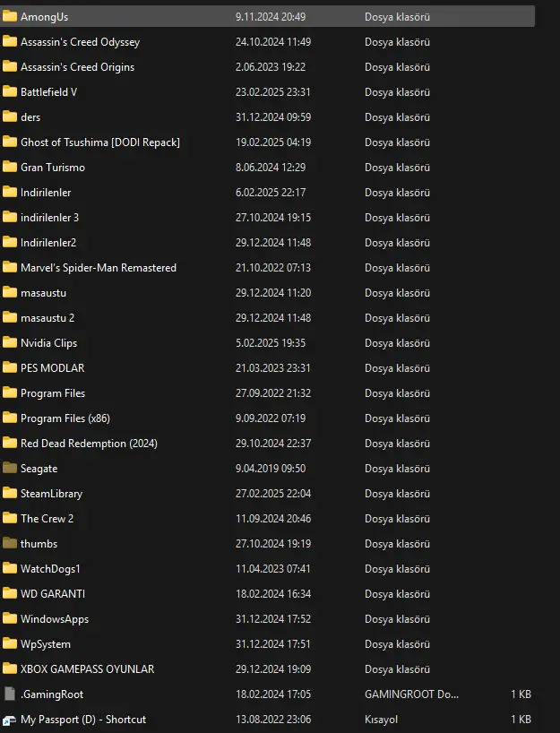Click the date 23.02.2025 23:31

click(x=273, y=92)
